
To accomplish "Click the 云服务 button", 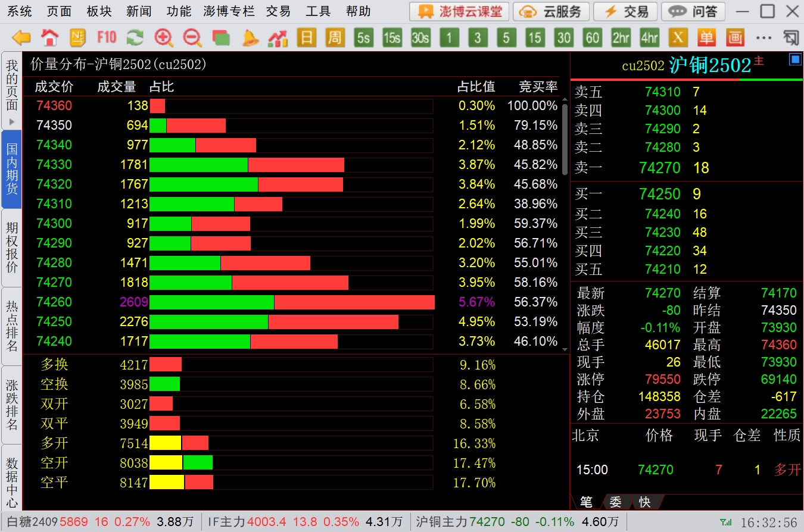I will pyautogui.click(x=551, y=11).
